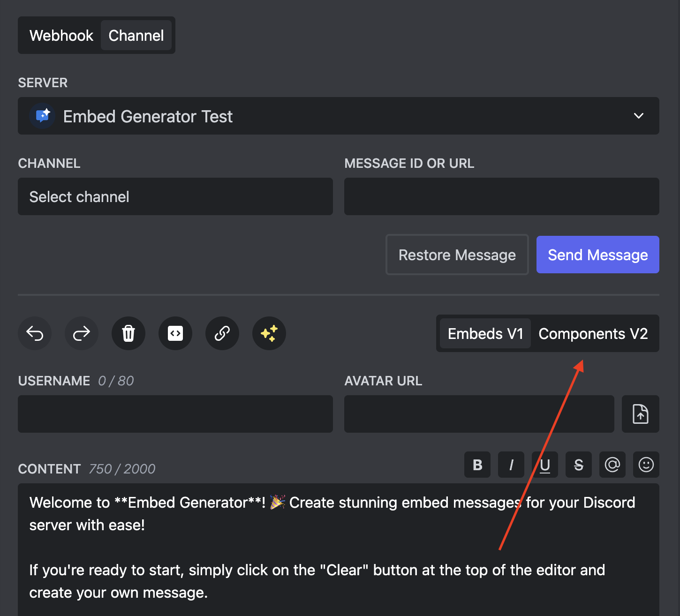The height and width of the screenshot is (616, 680).
Task: Open the Embed Generator Test server dropdown
Action: pyautogui.click(x=339, y=116)
